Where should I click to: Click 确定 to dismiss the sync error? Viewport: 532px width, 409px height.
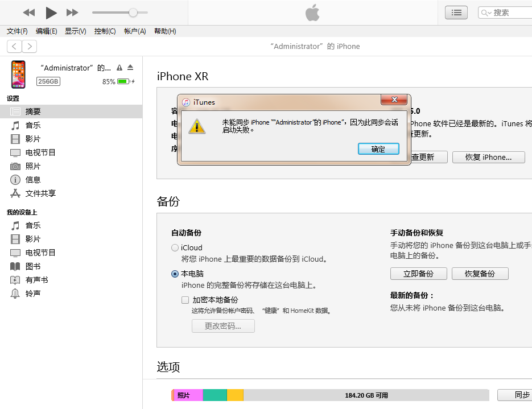pos(378,148)
